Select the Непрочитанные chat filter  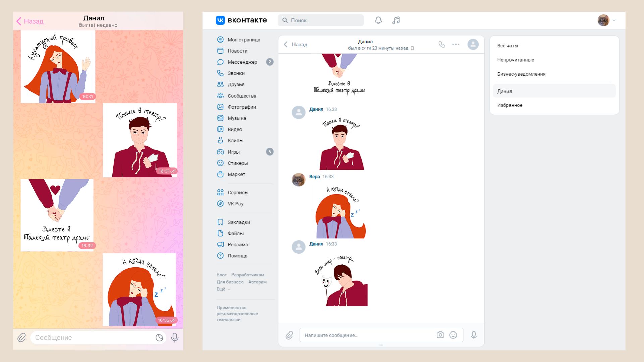coord(516,60)
